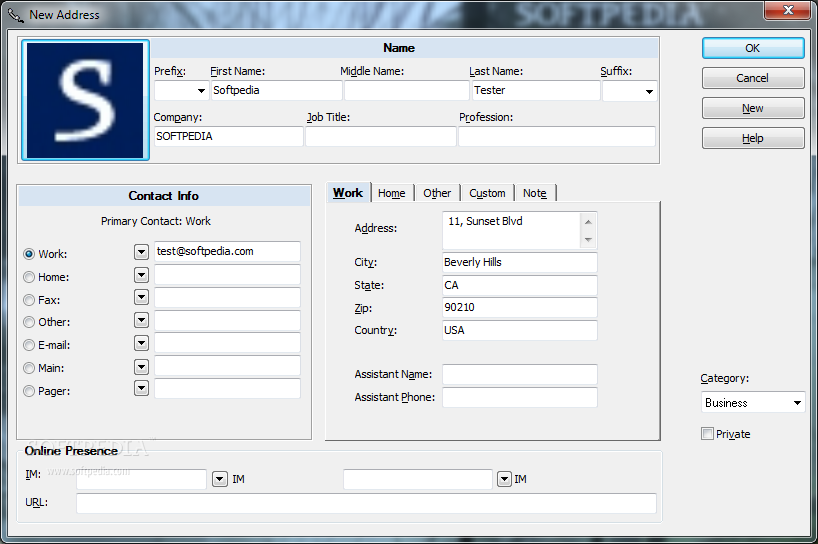Click the Country field containing USA
The width and height of the screenshot is (818, 544).
[520, 330]
